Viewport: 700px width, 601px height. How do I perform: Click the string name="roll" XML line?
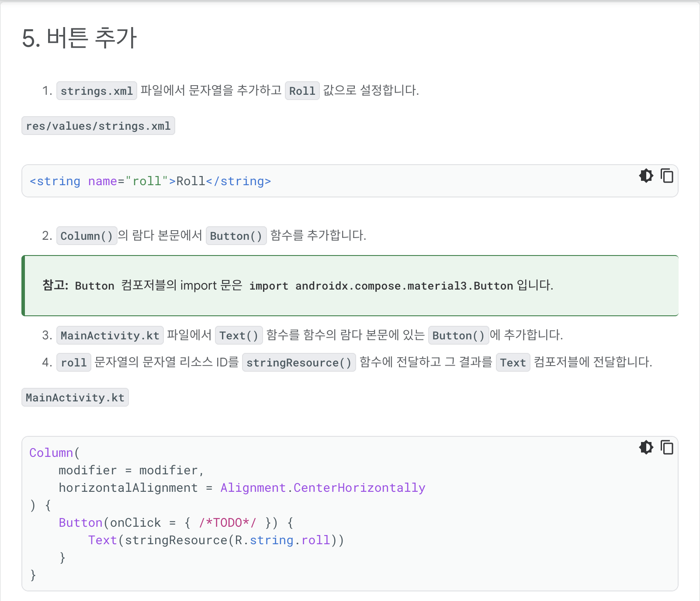click(150, 181)
